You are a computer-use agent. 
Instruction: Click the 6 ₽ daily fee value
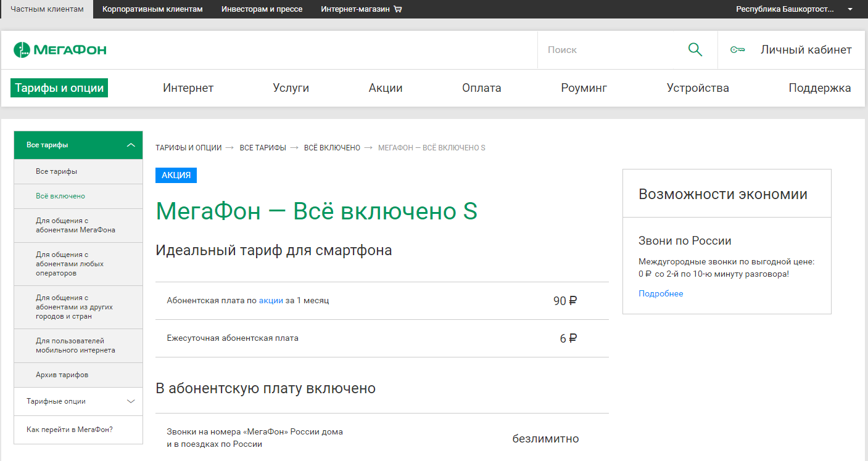click(568, 338)
